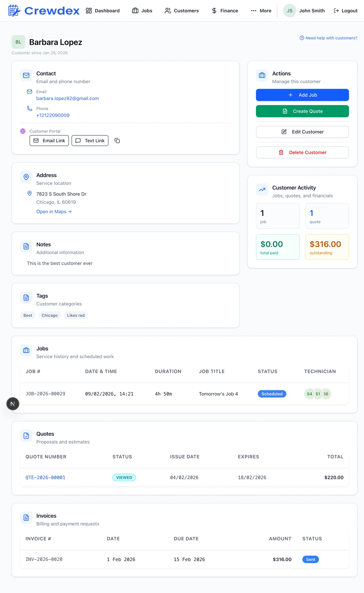
Task: Open the 1 job stat card
Action: pos(278,216)
